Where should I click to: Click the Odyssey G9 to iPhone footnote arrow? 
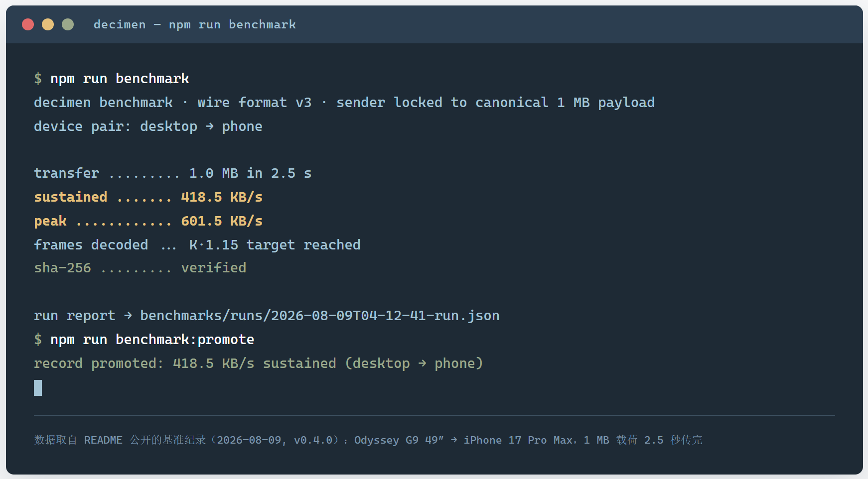(x=454, y=440)
